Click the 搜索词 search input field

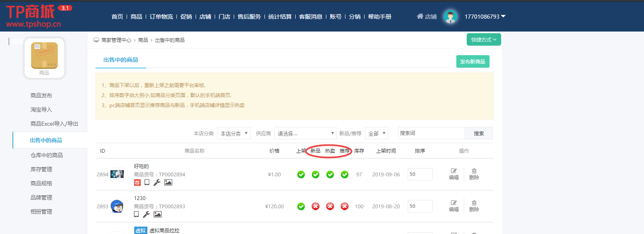[431, 133]
